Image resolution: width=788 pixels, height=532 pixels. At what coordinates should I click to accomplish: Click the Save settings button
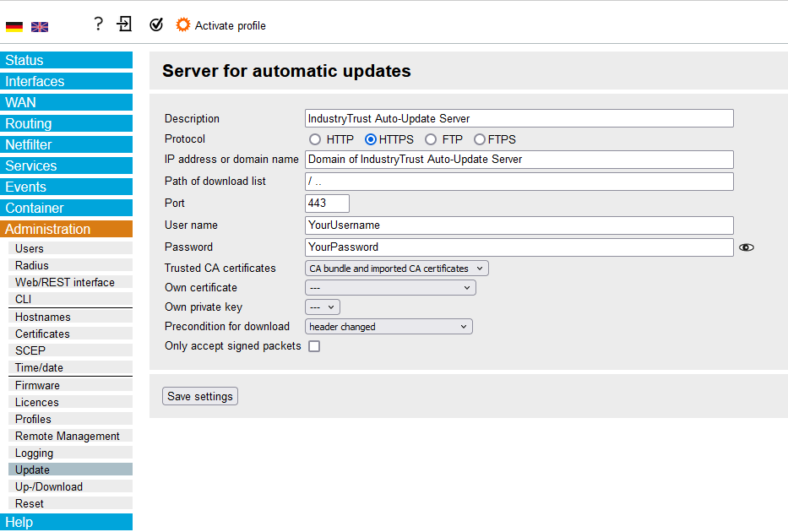pyautogui.click(x=200, y=397)
